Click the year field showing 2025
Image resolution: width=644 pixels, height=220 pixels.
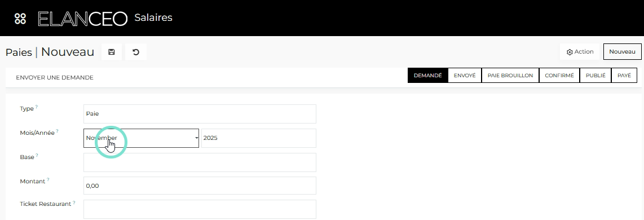coord(259,138)
